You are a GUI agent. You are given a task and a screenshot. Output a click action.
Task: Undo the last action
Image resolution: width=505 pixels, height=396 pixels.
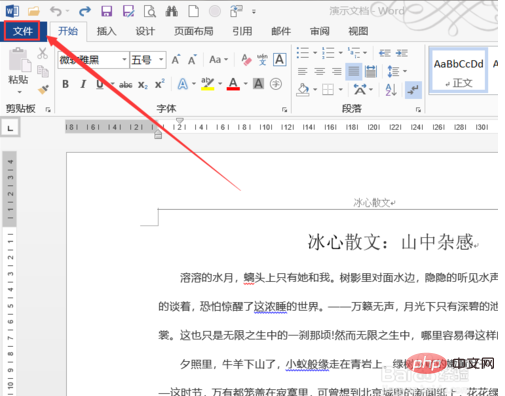56,11
